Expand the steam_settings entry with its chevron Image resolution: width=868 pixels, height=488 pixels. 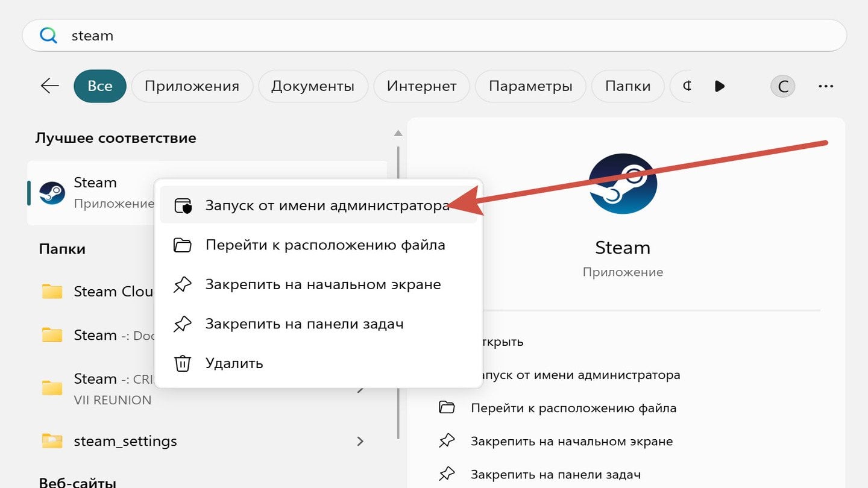360,440
